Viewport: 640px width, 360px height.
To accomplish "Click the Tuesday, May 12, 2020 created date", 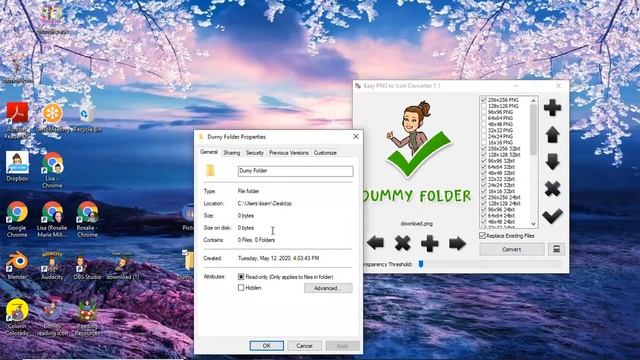I will click(x=278, y=258).
